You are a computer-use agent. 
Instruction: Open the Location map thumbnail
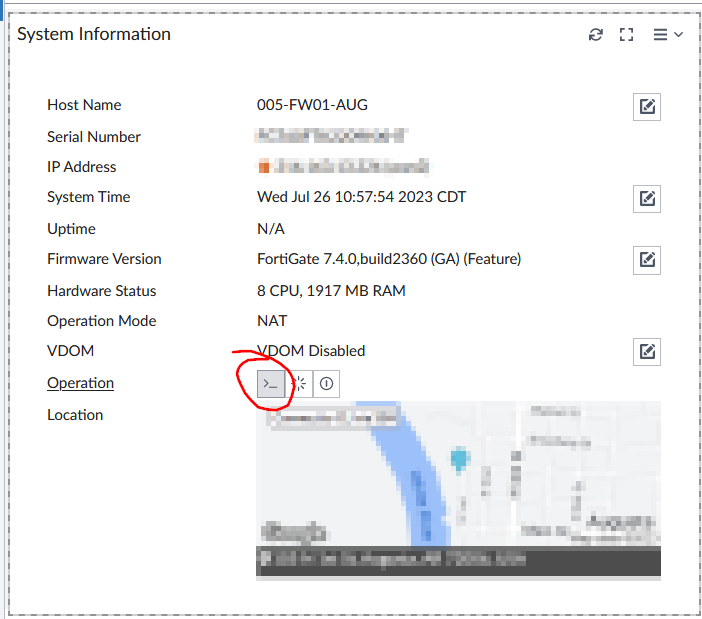coord(458,491)
